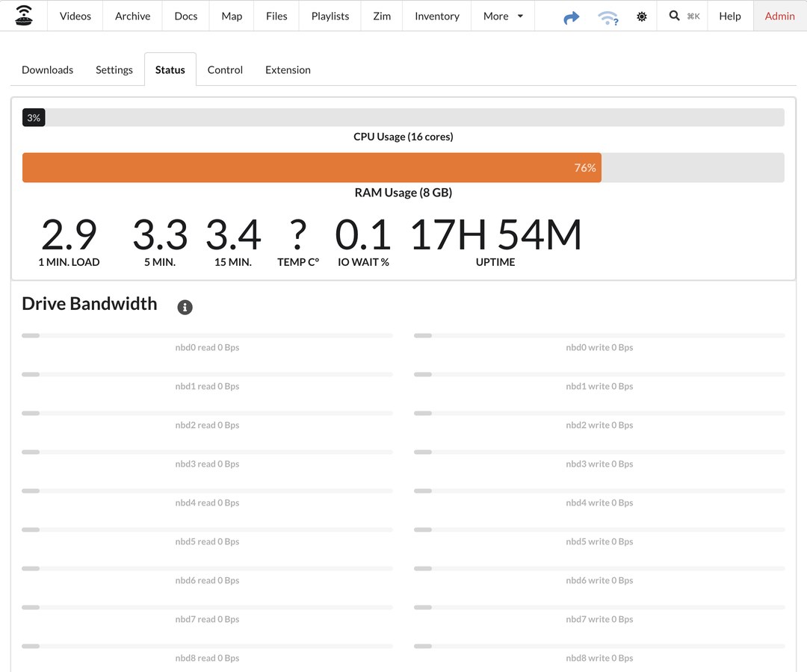Image resolution: width=807 pixels, height=672 pixels.
Task: Switch to the Downloads tab
Action: 47,70
